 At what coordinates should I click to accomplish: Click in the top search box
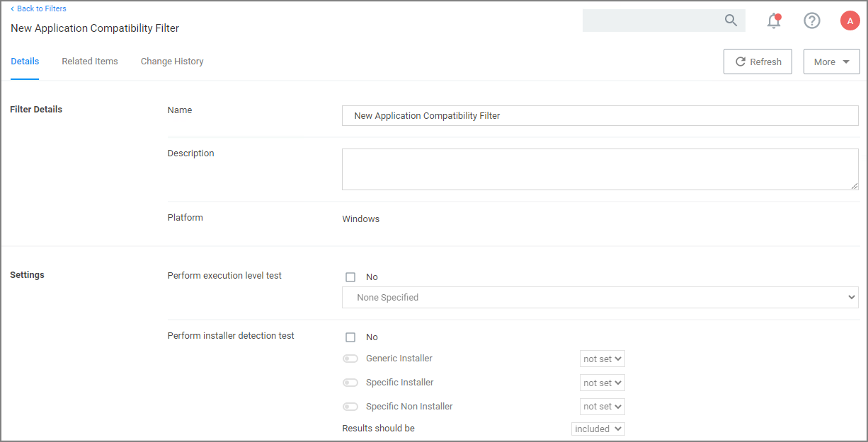pos(663,21)
